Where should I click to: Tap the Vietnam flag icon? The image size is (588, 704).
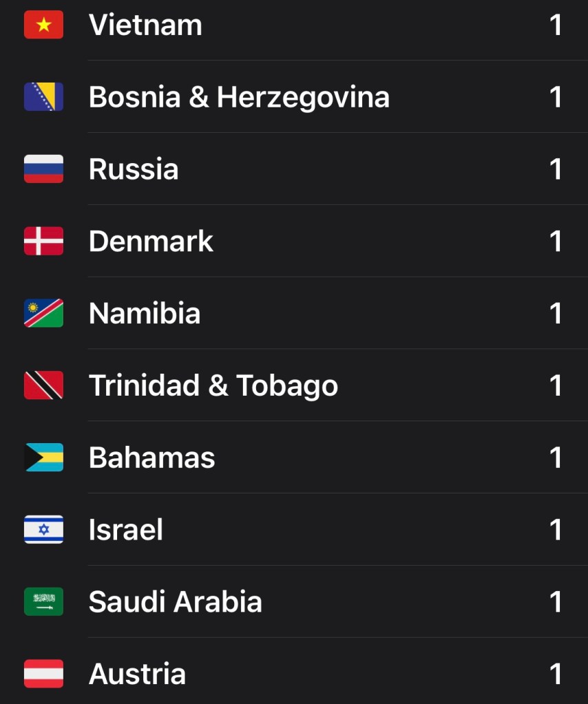(x=43, y=25)
